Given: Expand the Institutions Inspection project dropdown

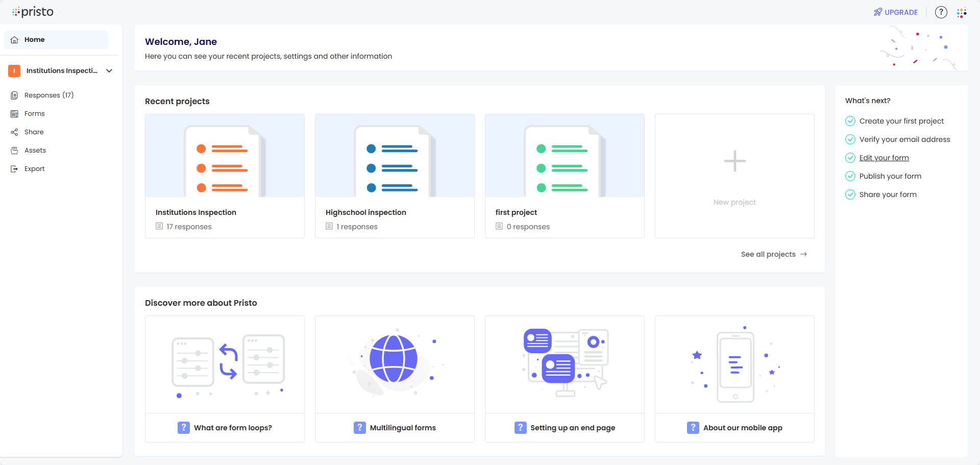Looking at the screenshot, I should [109, 71].
